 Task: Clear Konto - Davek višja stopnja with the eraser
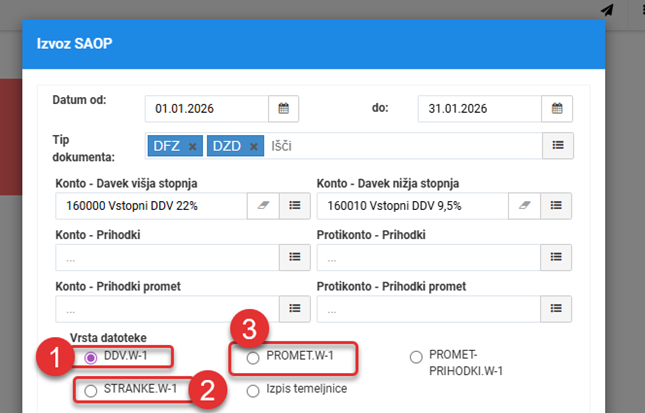coord(263,205)
